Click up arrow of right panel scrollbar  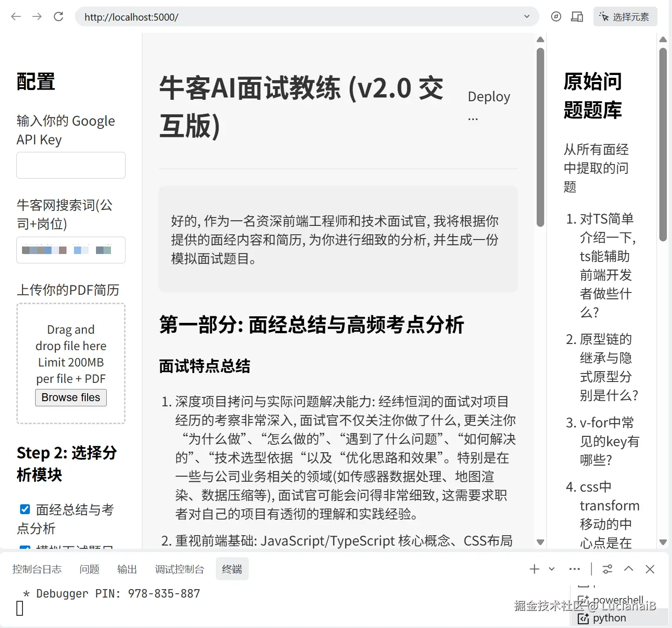[x=663, y=39]
